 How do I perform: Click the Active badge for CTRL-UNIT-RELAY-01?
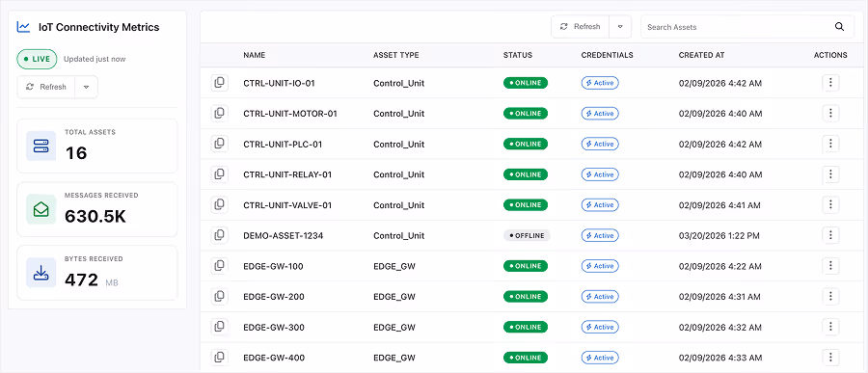(600, 174)
